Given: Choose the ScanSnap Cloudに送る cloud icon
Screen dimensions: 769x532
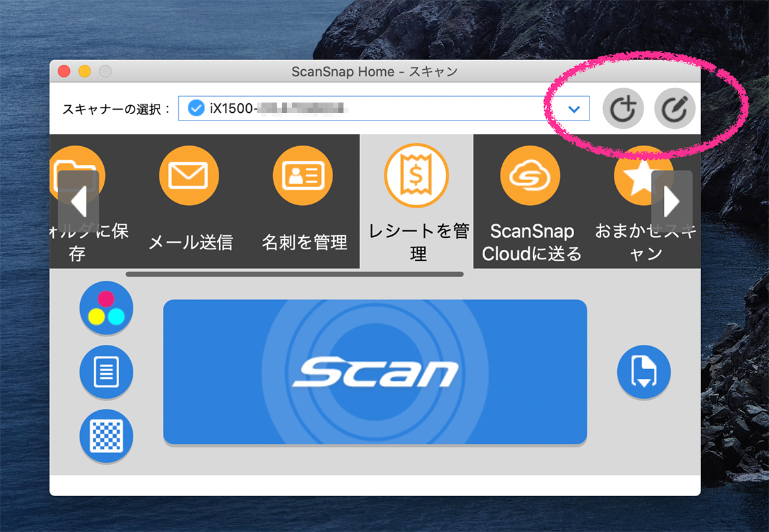Looking at the screenshot, I should pos(531,176).
